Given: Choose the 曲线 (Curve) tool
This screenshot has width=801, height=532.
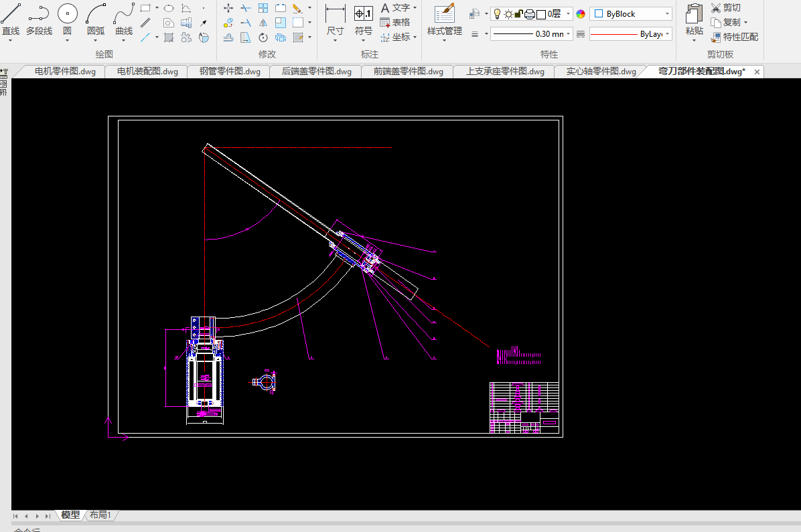Looking at the screenshot, I should [124, 19].
